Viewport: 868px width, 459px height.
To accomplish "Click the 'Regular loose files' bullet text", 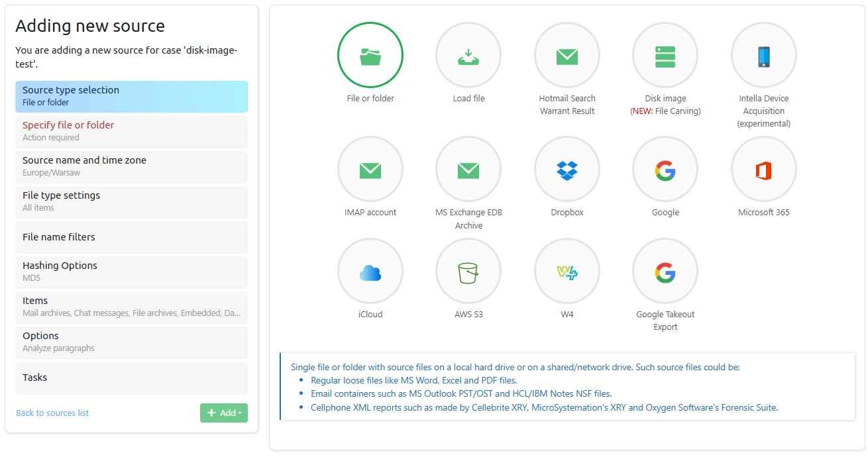I will (413, 380).
